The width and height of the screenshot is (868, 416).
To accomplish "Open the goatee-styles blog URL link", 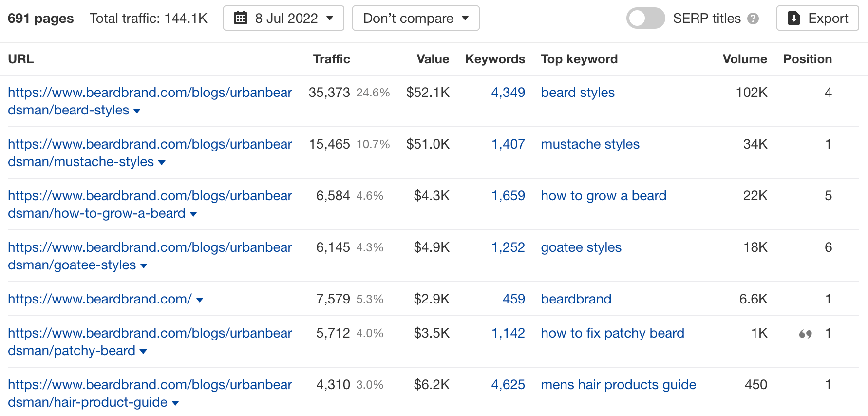I will [150, 256].
